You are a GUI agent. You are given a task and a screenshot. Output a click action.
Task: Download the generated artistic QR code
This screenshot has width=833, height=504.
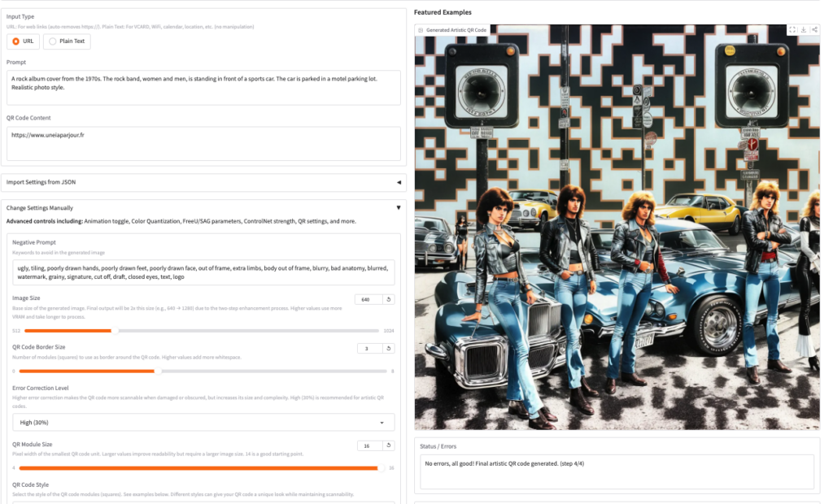804,30
